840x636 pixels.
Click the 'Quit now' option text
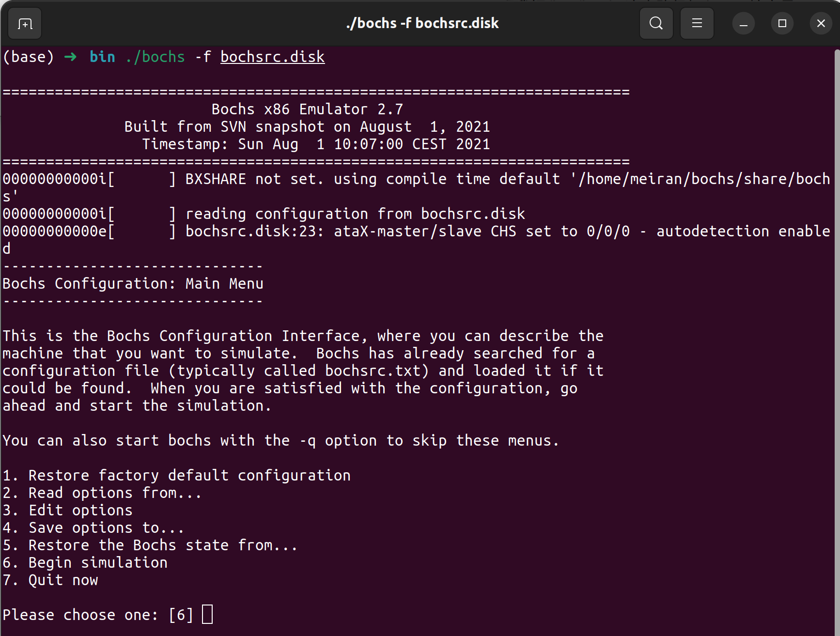[63, 580]
